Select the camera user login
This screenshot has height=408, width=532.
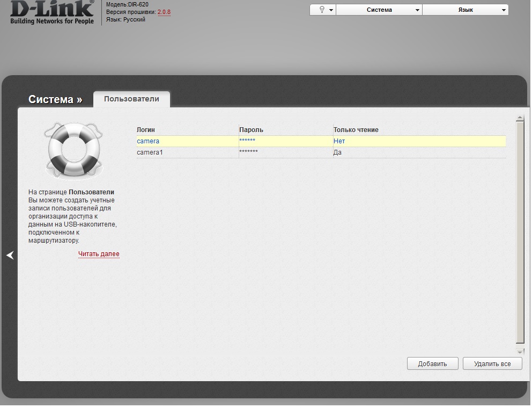coord(148,141)
